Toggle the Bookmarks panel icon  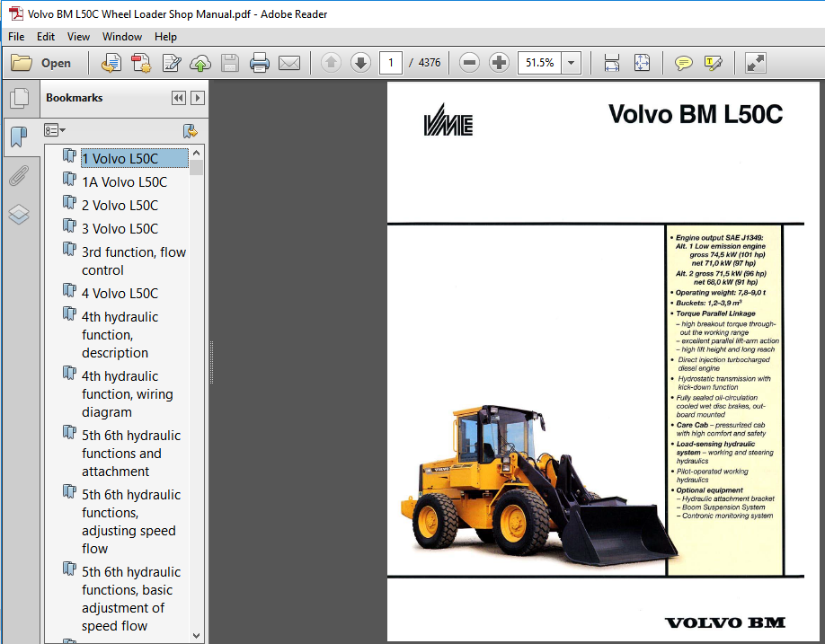tap(19, 137)
